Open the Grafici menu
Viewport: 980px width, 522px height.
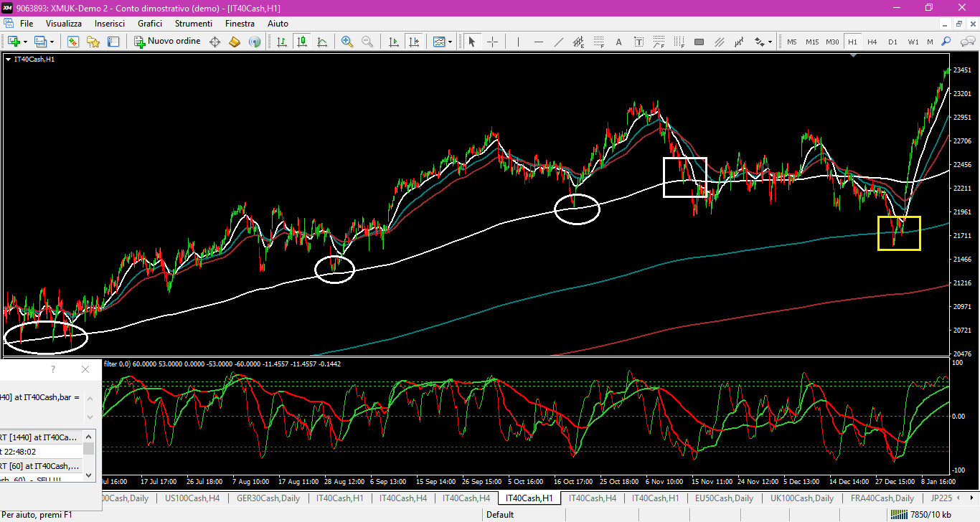[150, 24]
